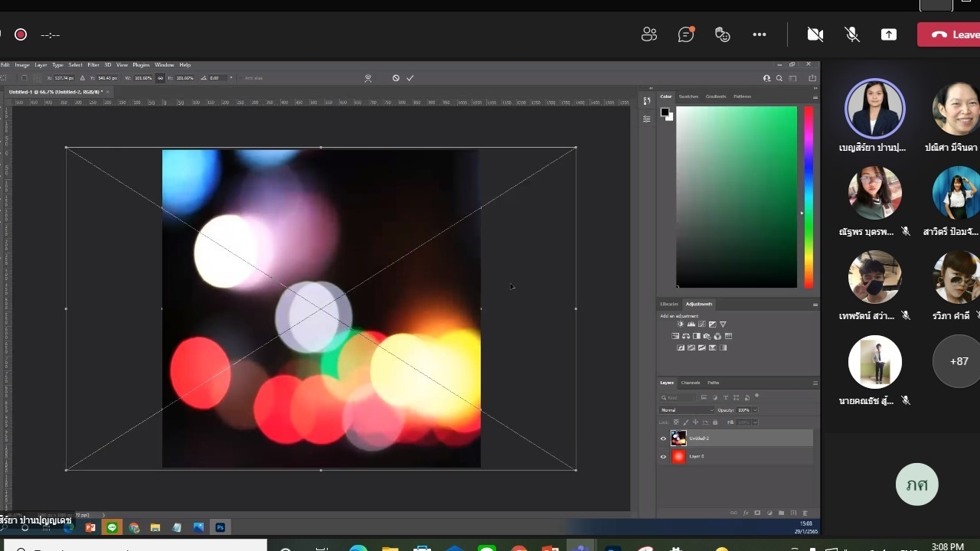980x551 pixels.
Task: Open the Layers panel options menu
Action: [815, 383]
